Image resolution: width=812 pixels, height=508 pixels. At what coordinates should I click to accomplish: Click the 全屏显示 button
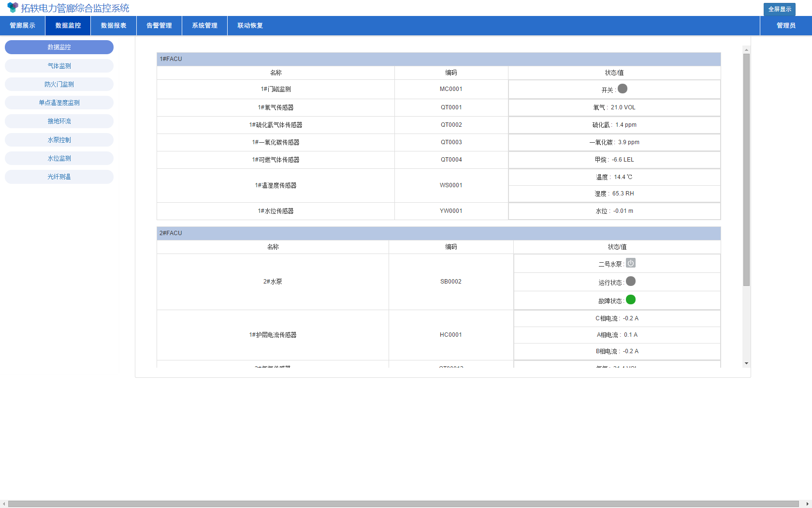pos(779,9)
